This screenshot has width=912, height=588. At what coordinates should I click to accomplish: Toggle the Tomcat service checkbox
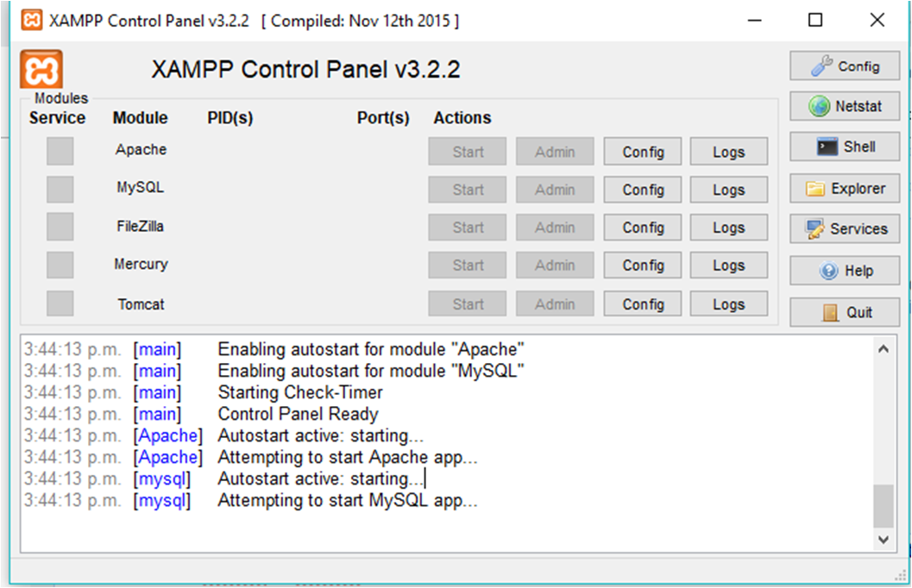pos(60,303)
